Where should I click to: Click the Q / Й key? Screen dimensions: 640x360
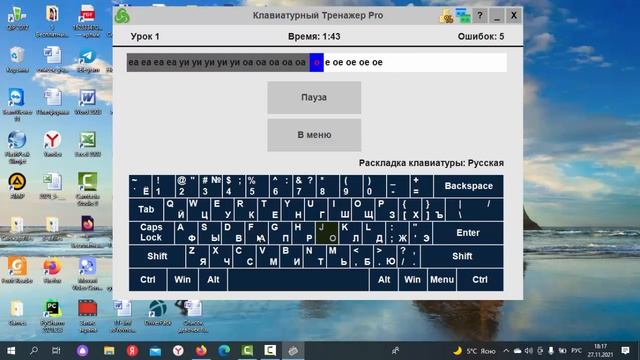[x=176, y=209]
